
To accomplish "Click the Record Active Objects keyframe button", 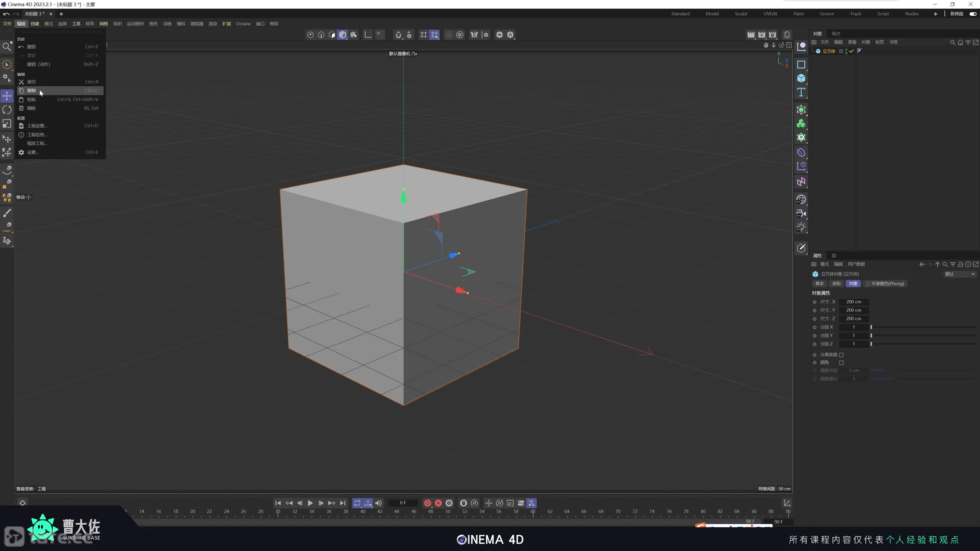I will (428, 503).
